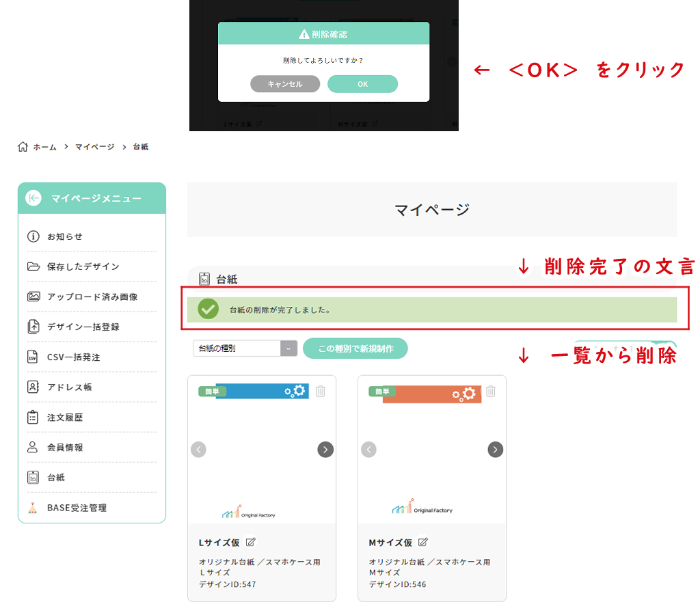
Task: Delete Lサイズ仮 card using trash icon
Action: click(x=321, y=392)
